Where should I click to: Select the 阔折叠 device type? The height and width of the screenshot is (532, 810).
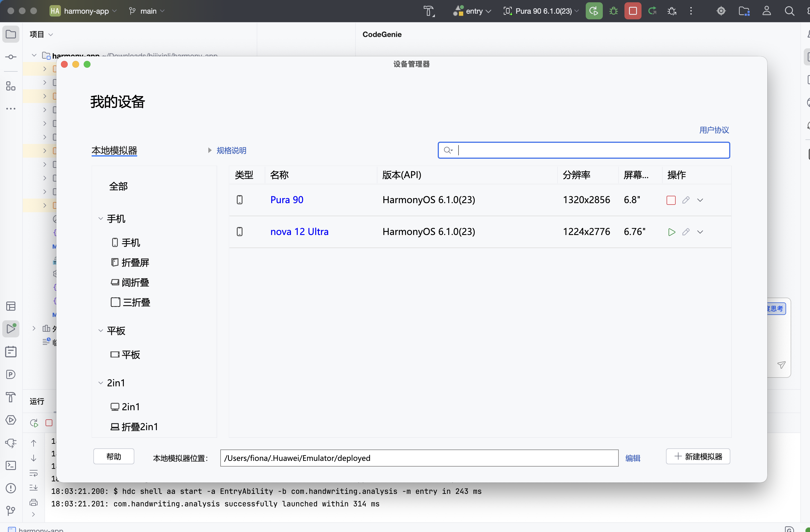tap(130, 282)
